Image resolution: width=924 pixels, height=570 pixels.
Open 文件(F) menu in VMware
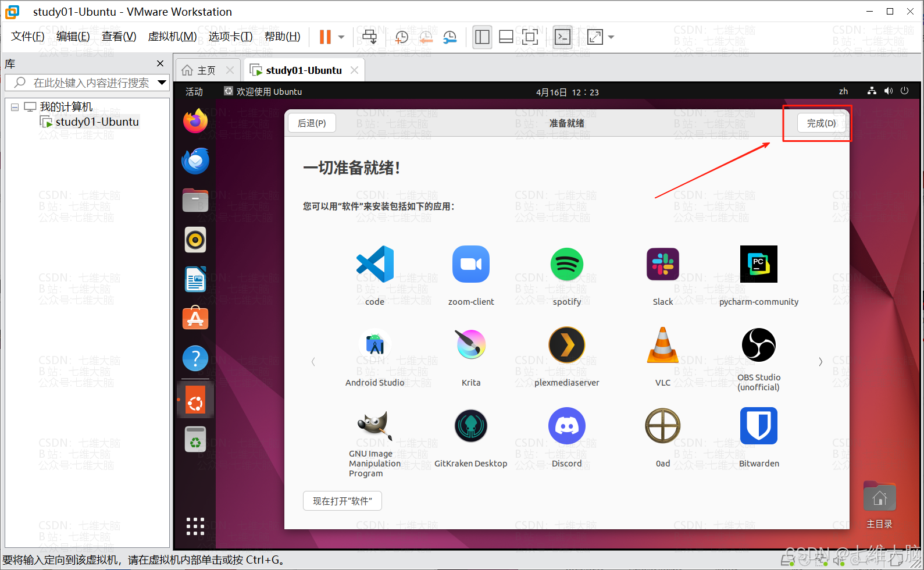[x=28, y=37]
